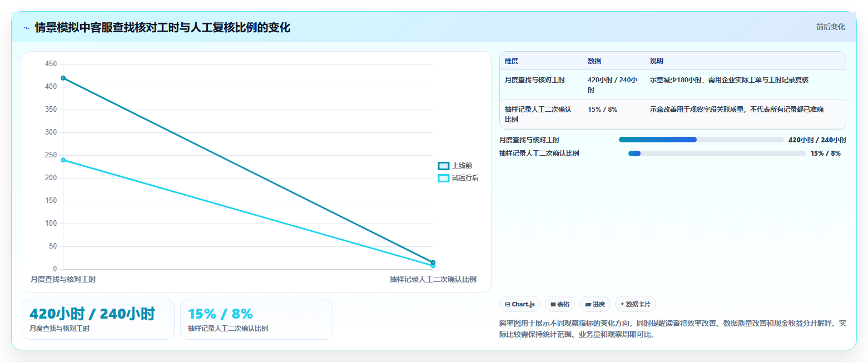
Task: Toggle the 试运行后 legend swatch
Action: [x=443, y=178]
